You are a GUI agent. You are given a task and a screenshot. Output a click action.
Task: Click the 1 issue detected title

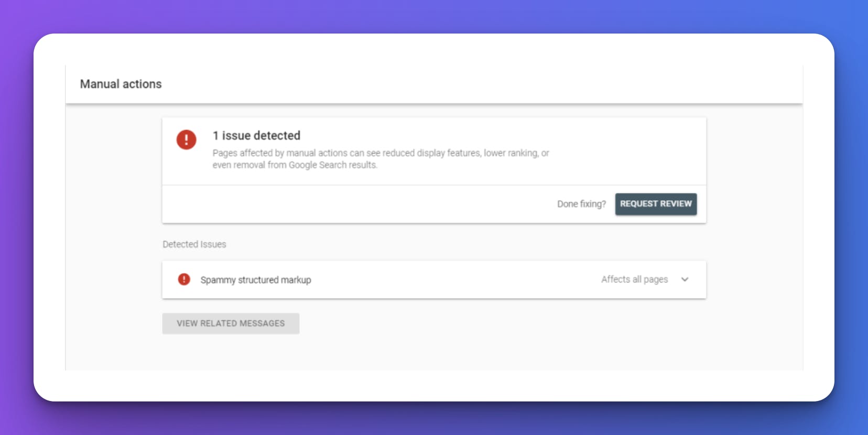(256, 136)
